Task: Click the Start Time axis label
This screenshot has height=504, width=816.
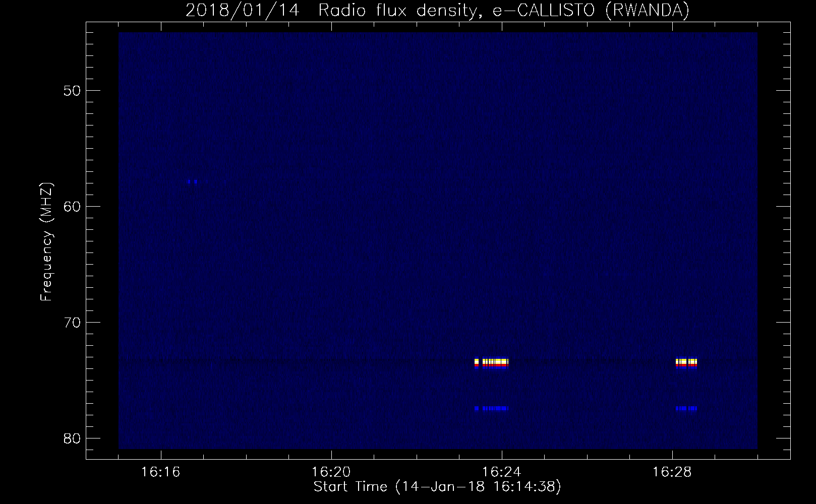Action: 437,487
